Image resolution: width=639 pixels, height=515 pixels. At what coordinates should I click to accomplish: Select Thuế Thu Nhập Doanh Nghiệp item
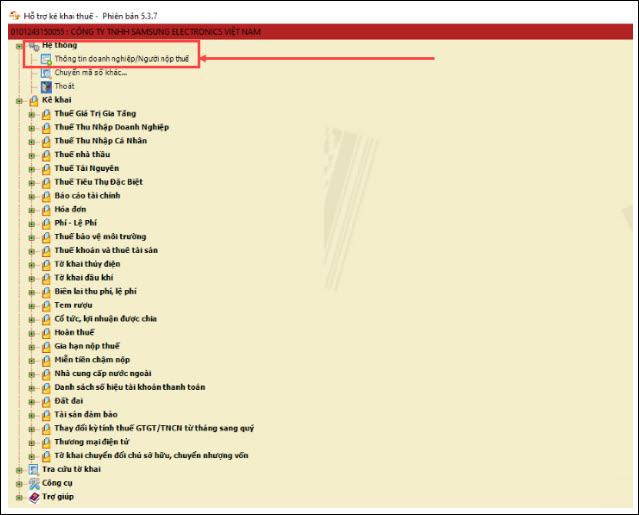click(111, 128)
